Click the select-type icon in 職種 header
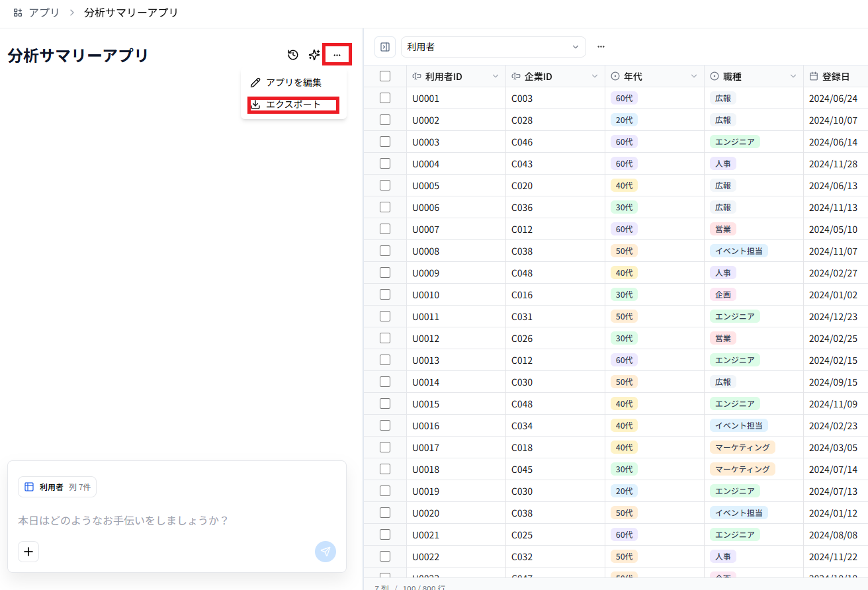This screenshot has height=590, width=868. click(715, 77)
